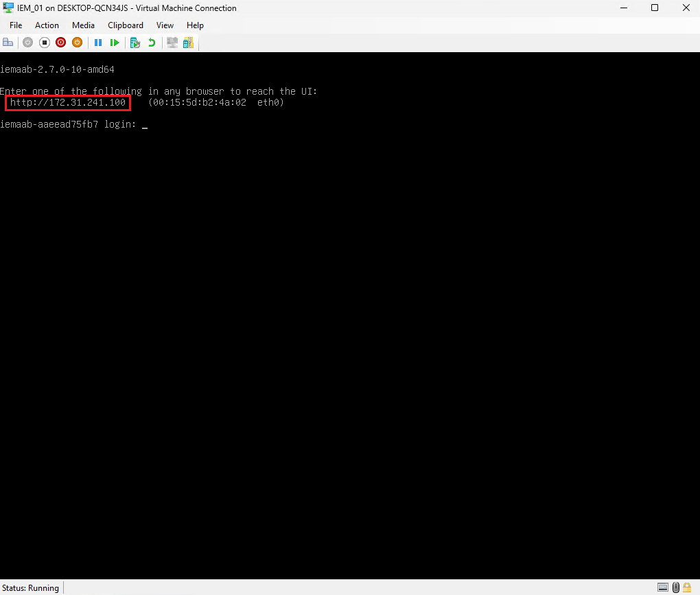This screenshot has height=595, width=700.
Task: Pause the virtual machine
Action: [97, 42]
